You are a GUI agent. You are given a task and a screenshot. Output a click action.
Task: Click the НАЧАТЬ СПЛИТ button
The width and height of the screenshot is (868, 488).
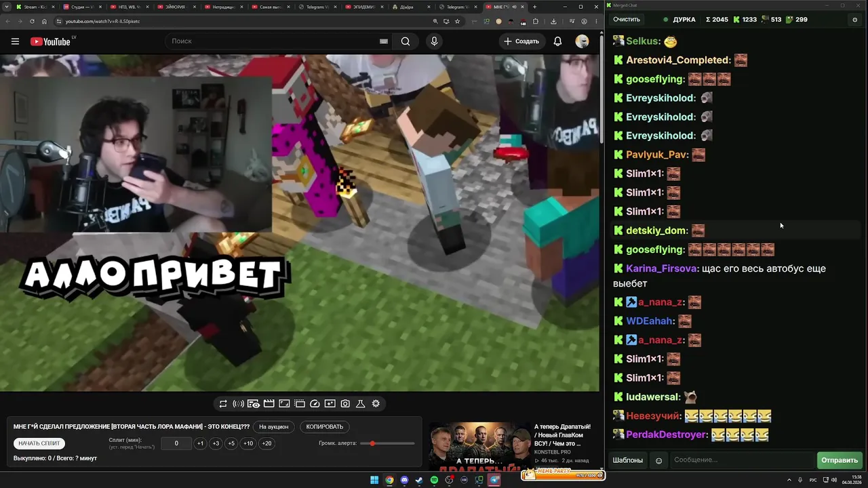[39, 443]
